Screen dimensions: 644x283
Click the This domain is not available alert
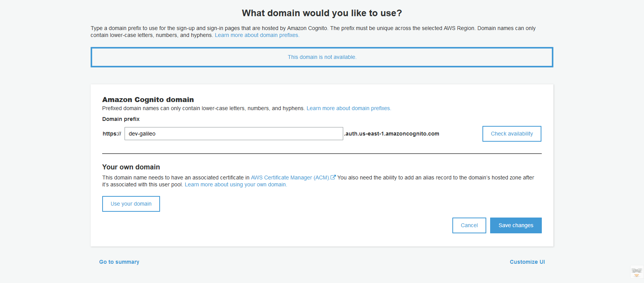322,57
